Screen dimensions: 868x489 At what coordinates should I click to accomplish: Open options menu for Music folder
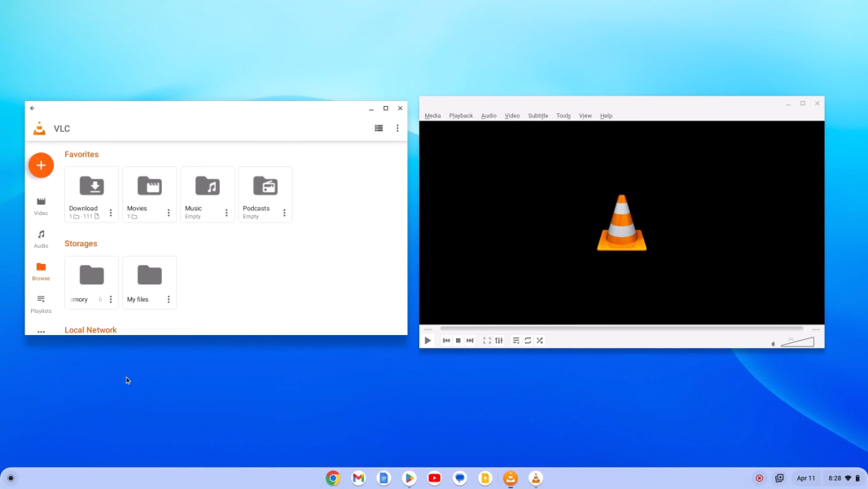pos(226,213)
